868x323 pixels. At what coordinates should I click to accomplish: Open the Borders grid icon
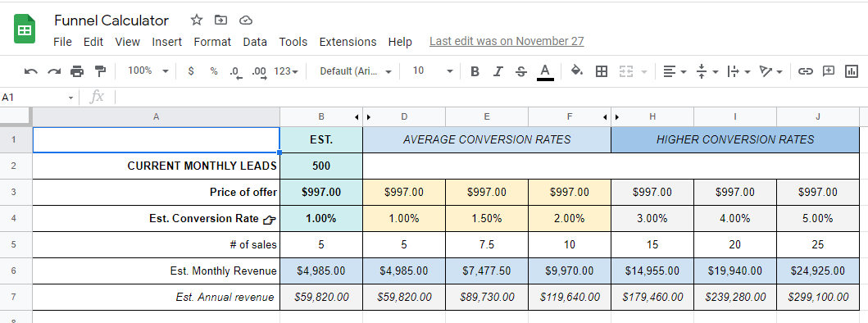[602, 71]
